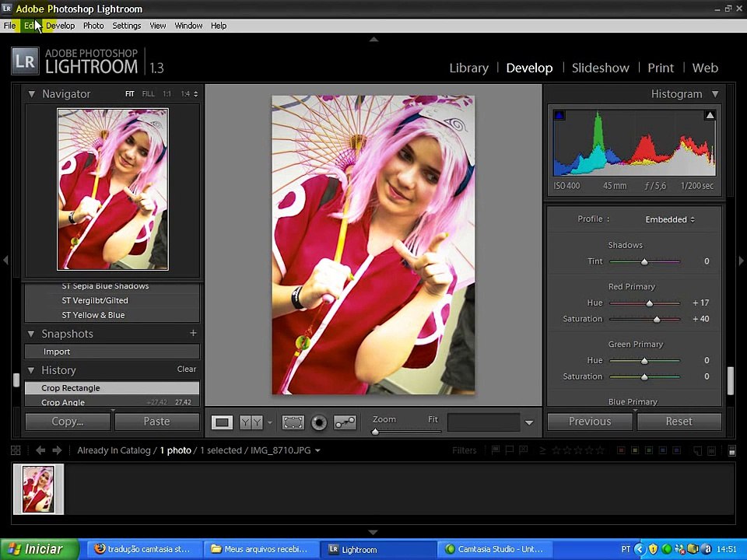Click the Reset button
The image size is (747, 560).
pos(679,422)
